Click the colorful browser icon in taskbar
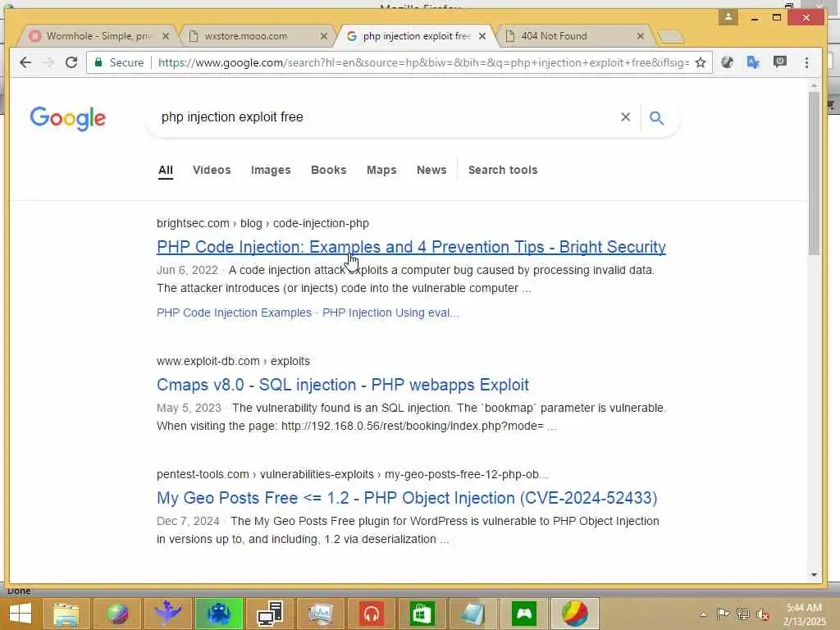840x630 pixels. pyautogui.click(x=574, y=614)
